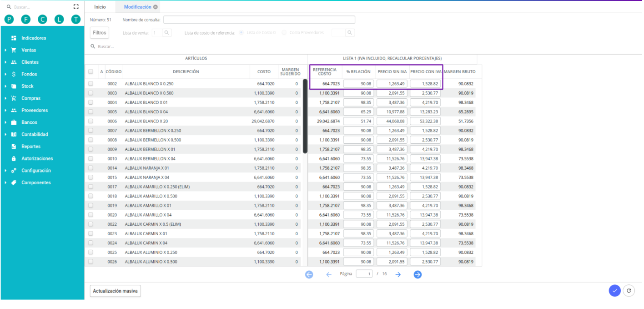This screenshot has height=309, width=644.
Task: Toggle fullscreen icon next to sidebar search
Action: (x=76, y=7)
